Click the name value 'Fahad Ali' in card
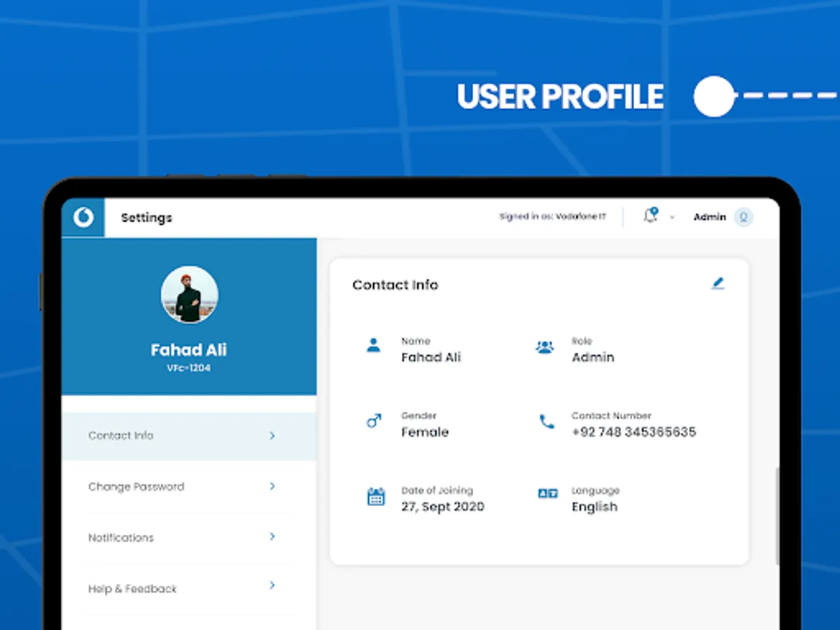 click(431, 357)
